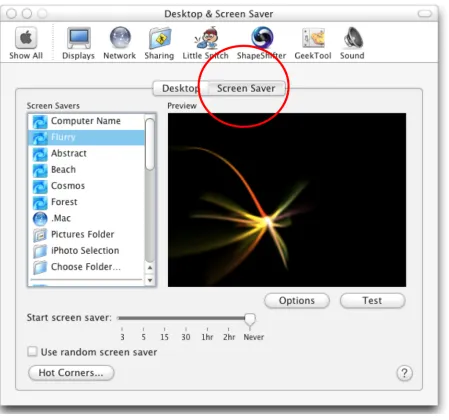Switch to the Desktop tab
The width and height of the screenshot is (449, 420).
[180, 88]
